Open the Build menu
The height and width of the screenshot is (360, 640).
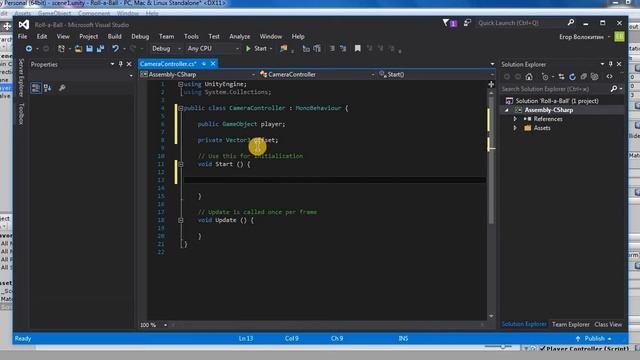114,36
